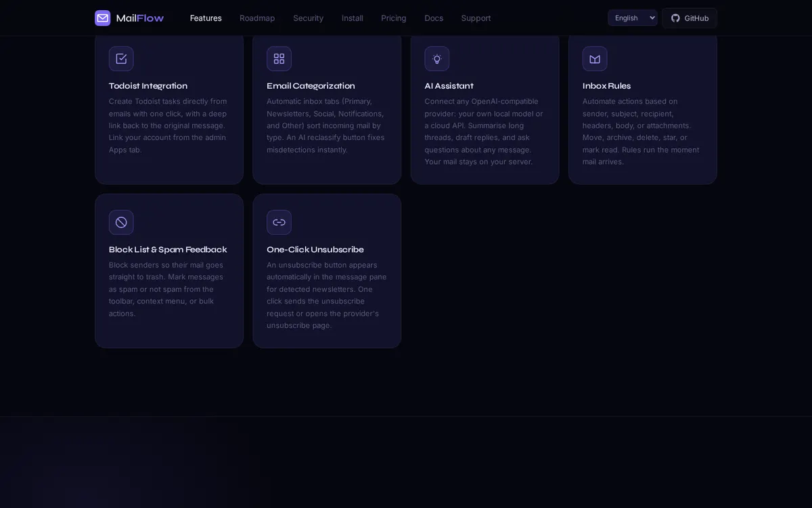Viewport: 812px width, 508px height.
Task: Click the Todoist description starting 'Create Todoist tasks'
Action: coord(168,125)
